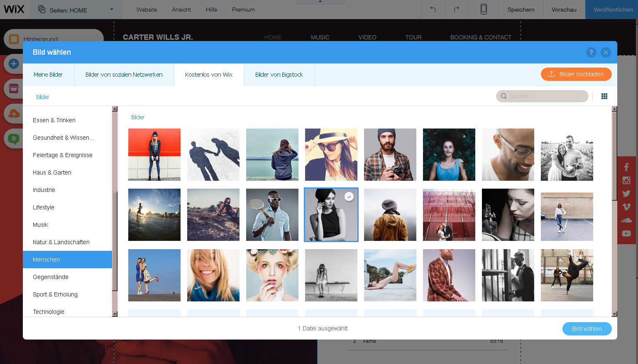Screen dimensions: 638x364
Task: Click the Wix logo
Action: tap(14, 9)
